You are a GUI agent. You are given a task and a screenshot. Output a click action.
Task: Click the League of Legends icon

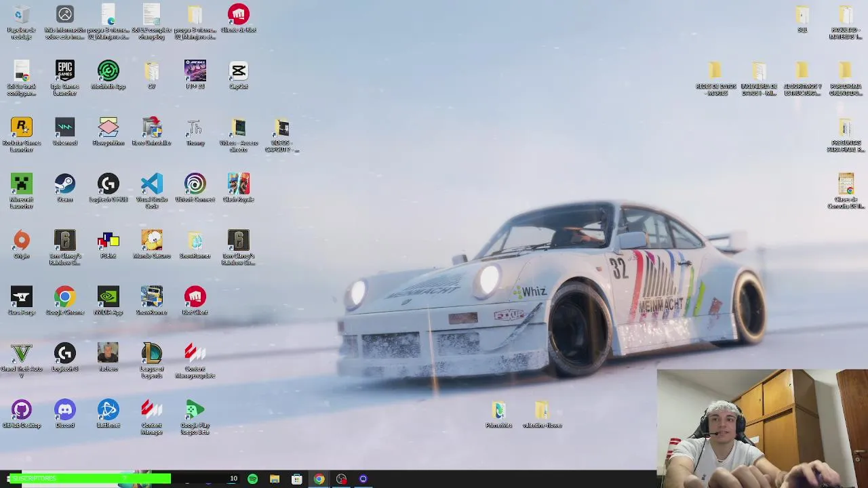point(151,361)
